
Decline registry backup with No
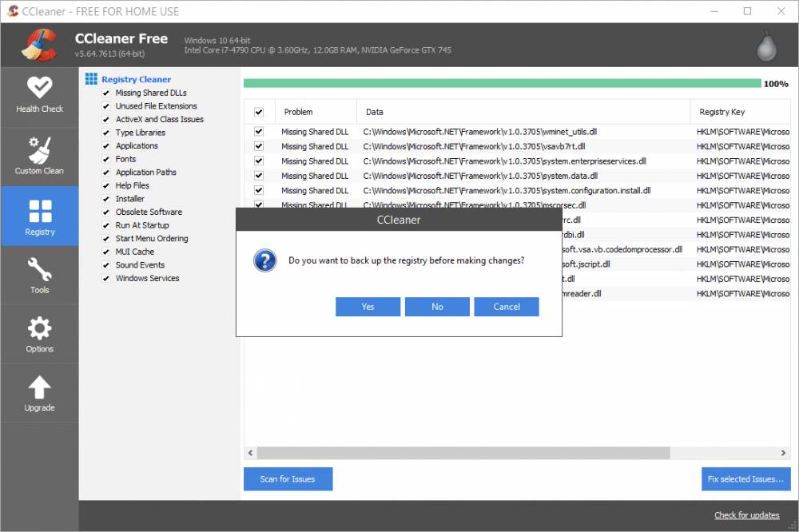tap(437, 307)
